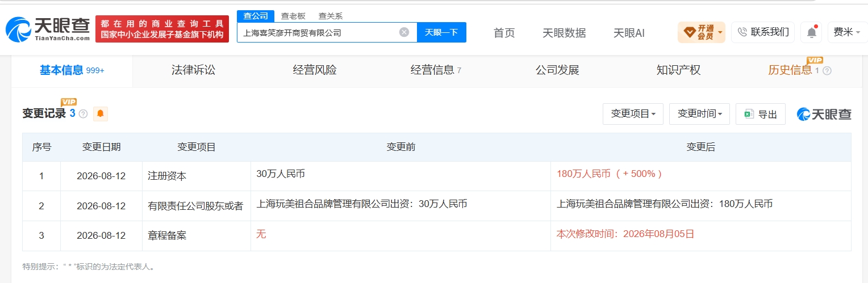The height and width of the screenshot is (283, 868).
Task: Click the 变更前 column header
Action: [x=400, y=147]
